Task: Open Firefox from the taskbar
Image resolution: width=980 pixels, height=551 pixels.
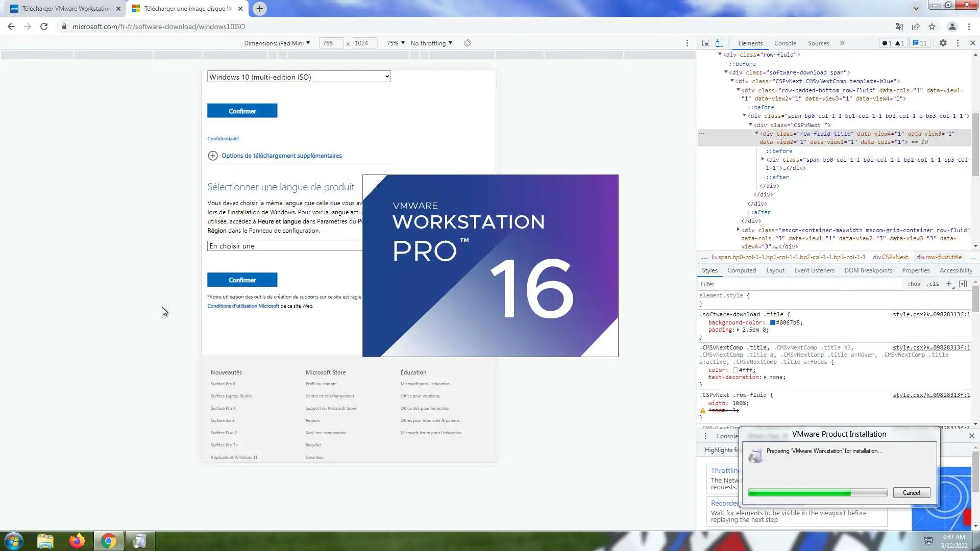Action: point(77,541)
